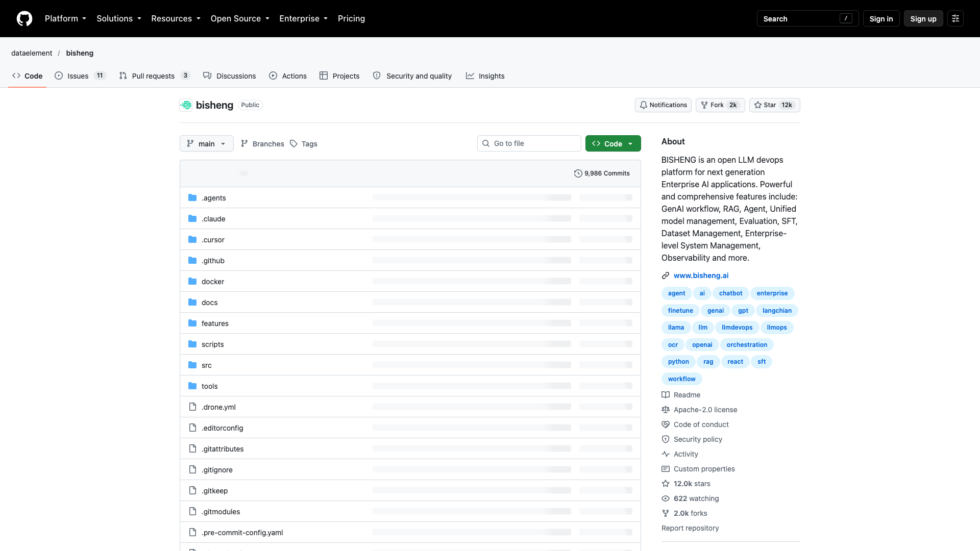Open the green Code dropdown button
The height and width of the screenshot is (551, 980).
pyautogui.click(x=613, y=144)
